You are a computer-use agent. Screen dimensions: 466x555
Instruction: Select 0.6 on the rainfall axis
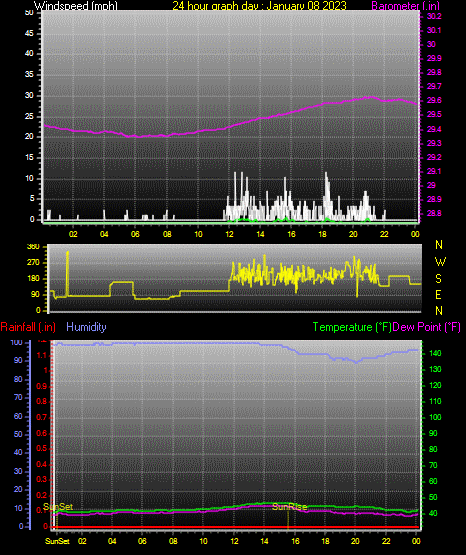41,433
